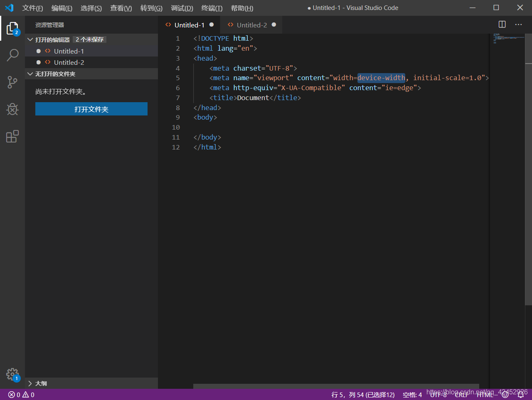Click the 空格: 4 indentation setting

(412, 395)
